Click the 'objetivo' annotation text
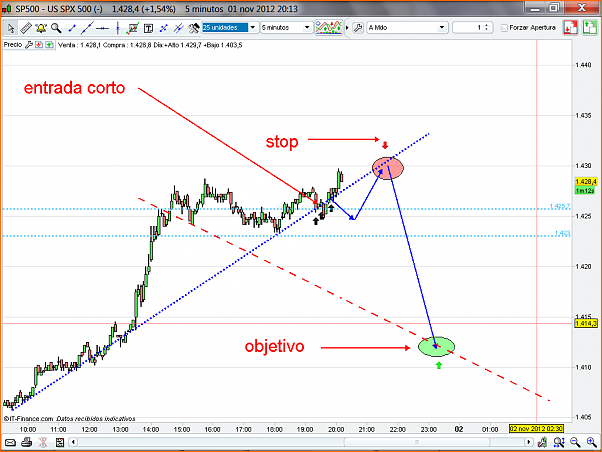The height and width of the screenshot is (452, 602). (275, 346)
